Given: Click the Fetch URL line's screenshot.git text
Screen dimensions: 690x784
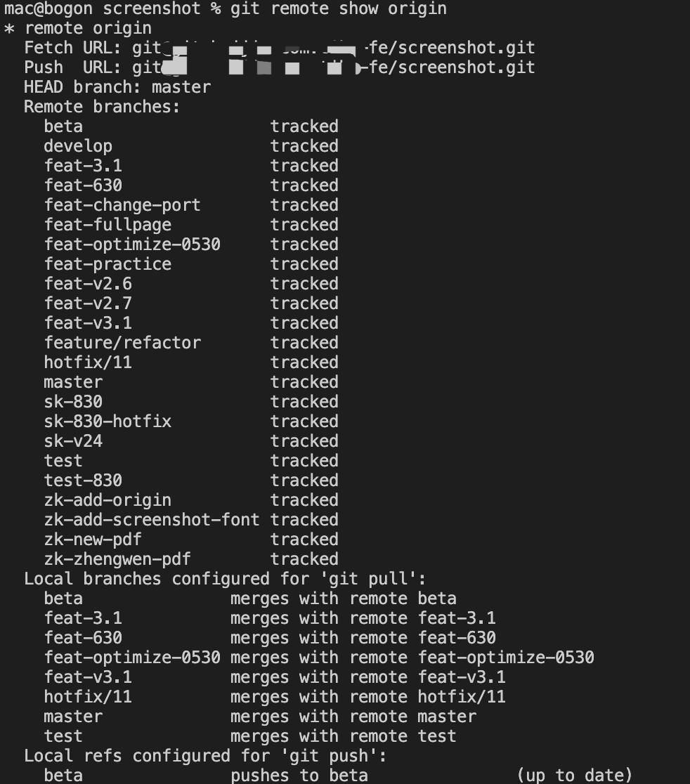Looking at the screenshot, I should (457, 48).
